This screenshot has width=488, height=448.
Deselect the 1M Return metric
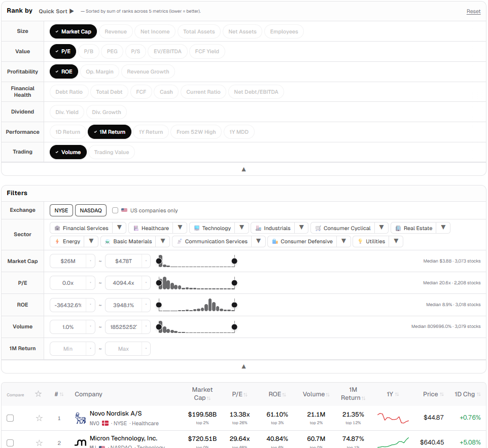110,132
